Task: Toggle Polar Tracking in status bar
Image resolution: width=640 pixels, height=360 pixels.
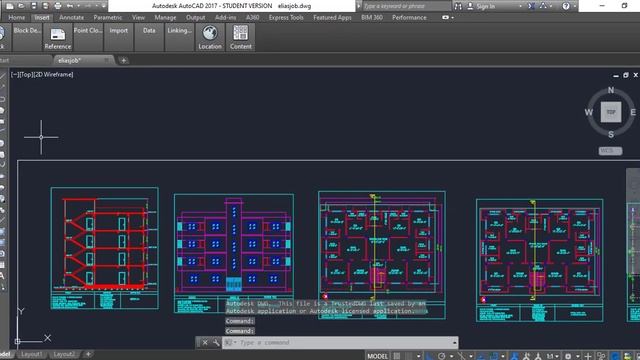Action: pyautogui.click(x=441, y=356)
